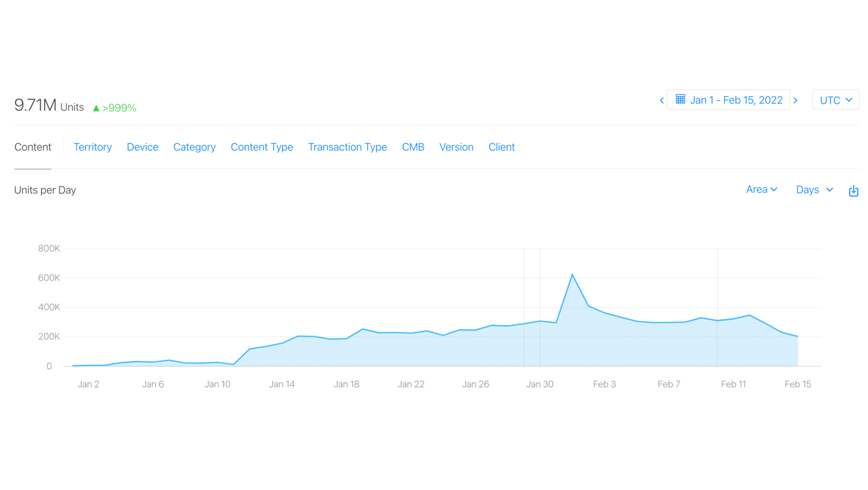Switch to the CMB tab
Viewport: 868px width, 490px height.
tap(413, 147)
